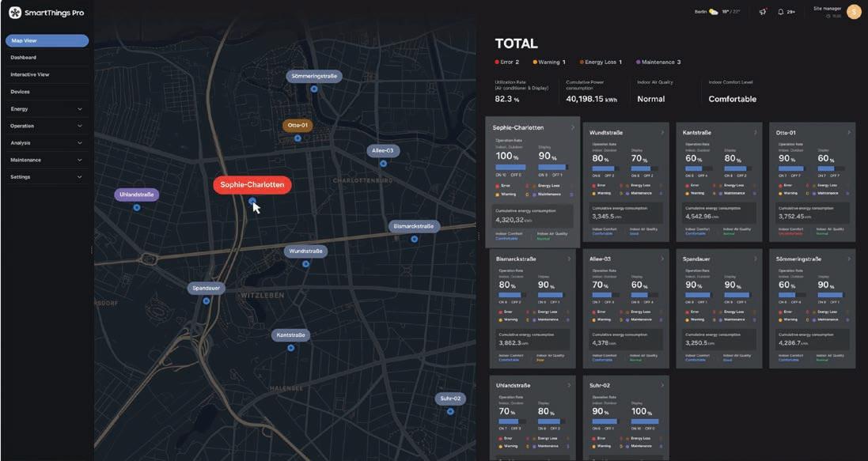Click the Suhr-02 site card title
The height and width of the screenshot is (461, 868).
(x=600, y=385)
